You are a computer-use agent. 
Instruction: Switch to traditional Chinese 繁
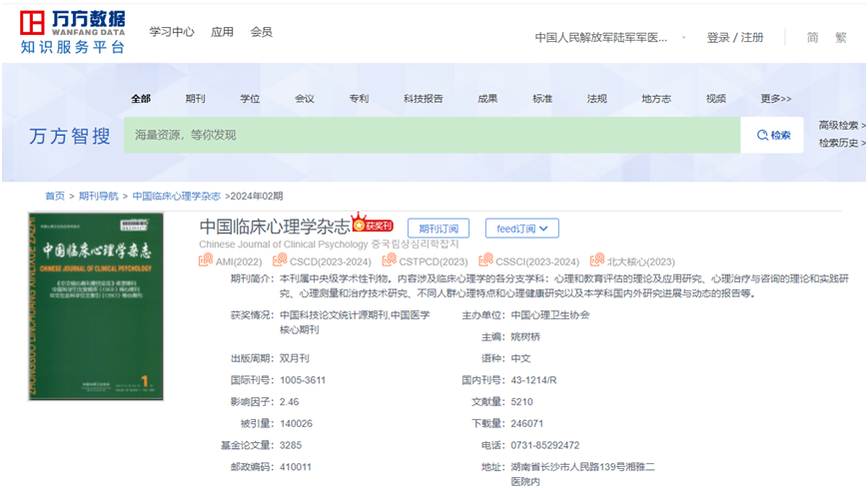pos(841,38)
